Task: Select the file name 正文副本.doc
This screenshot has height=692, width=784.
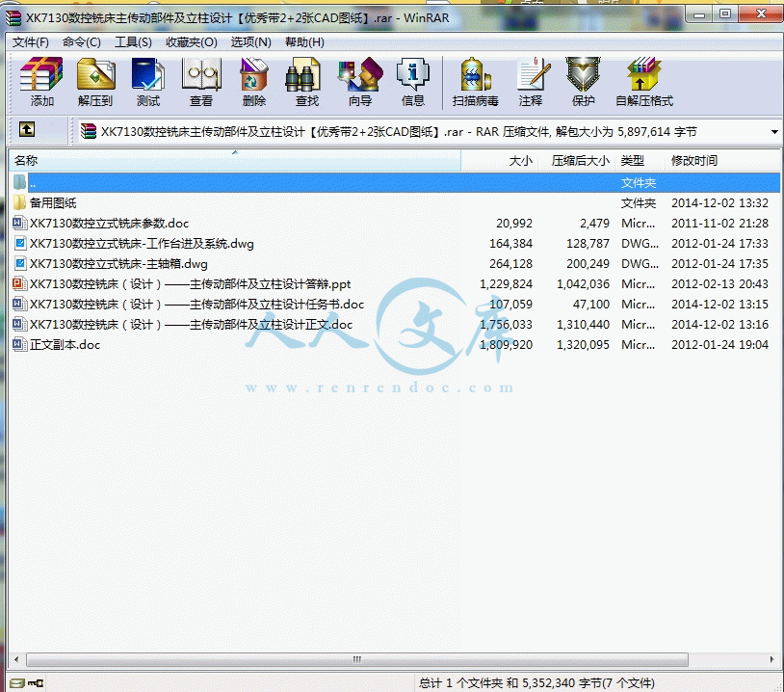Action: tap(65, 345)
